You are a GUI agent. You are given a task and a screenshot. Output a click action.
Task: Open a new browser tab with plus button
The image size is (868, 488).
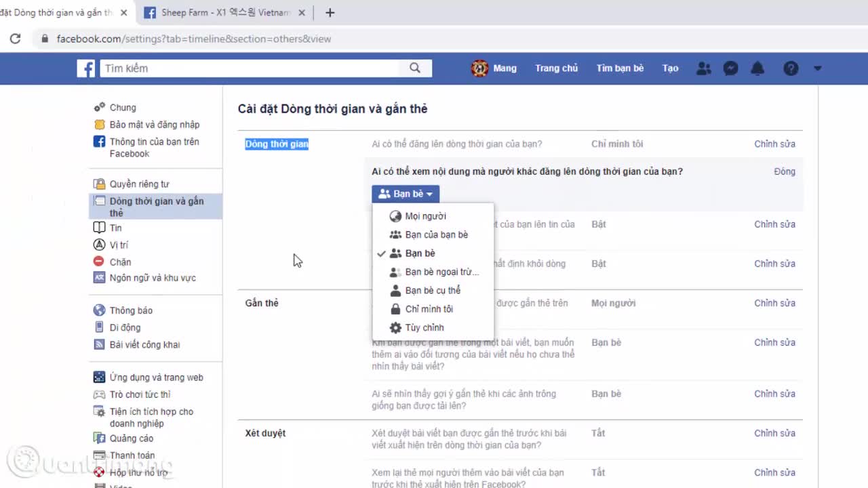[330, 12]
